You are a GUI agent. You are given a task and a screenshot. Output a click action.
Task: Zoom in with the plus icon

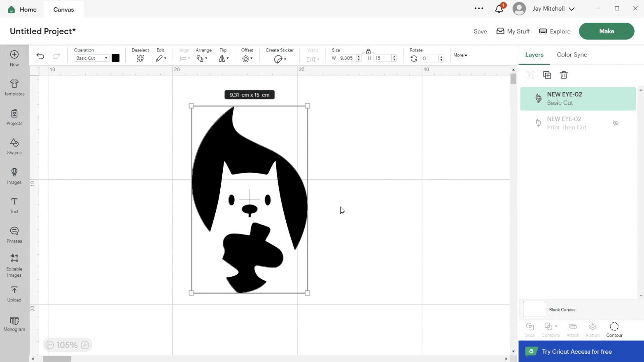tap(85, 345)
